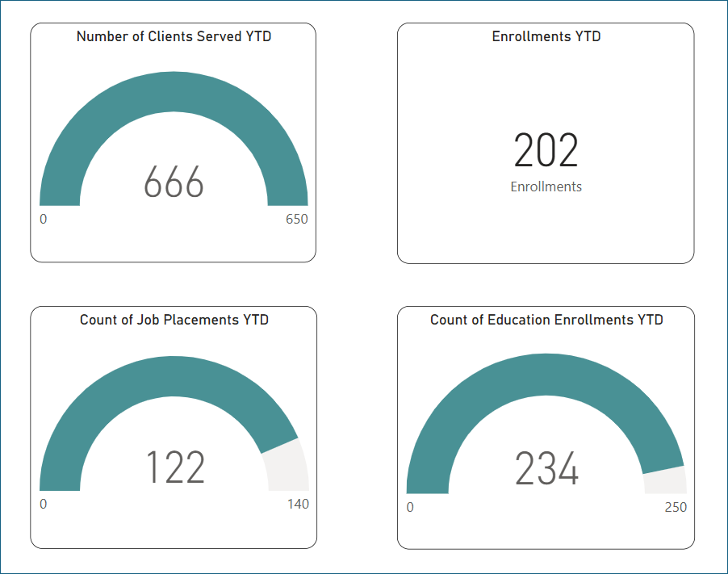Click the Number of Clients Served YTD title
The width and height of the screenshot is (728, 574).
174,36
